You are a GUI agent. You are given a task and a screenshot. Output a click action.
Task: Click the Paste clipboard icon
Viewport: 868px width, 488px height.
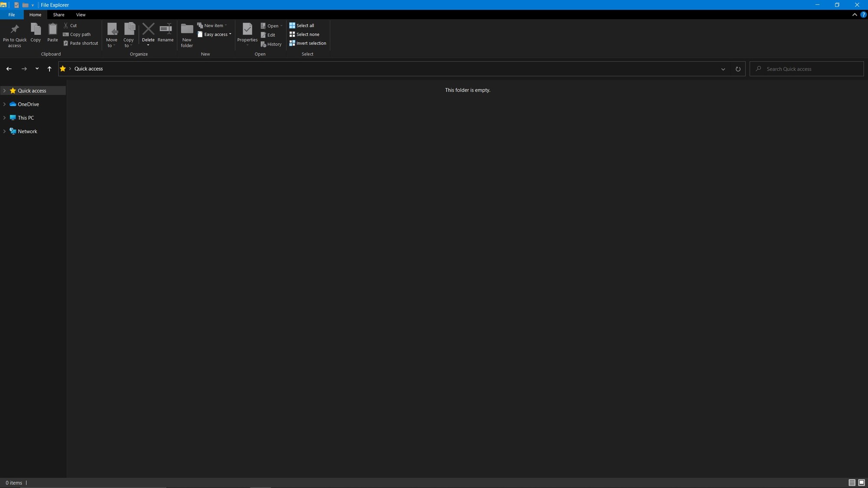(x=53, y=29)
